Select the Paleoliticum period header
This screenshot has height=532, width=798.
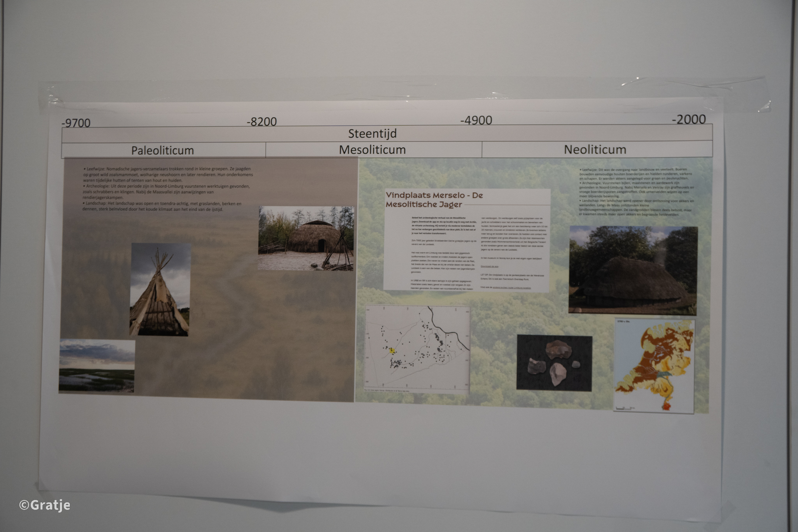click(162, 150)
